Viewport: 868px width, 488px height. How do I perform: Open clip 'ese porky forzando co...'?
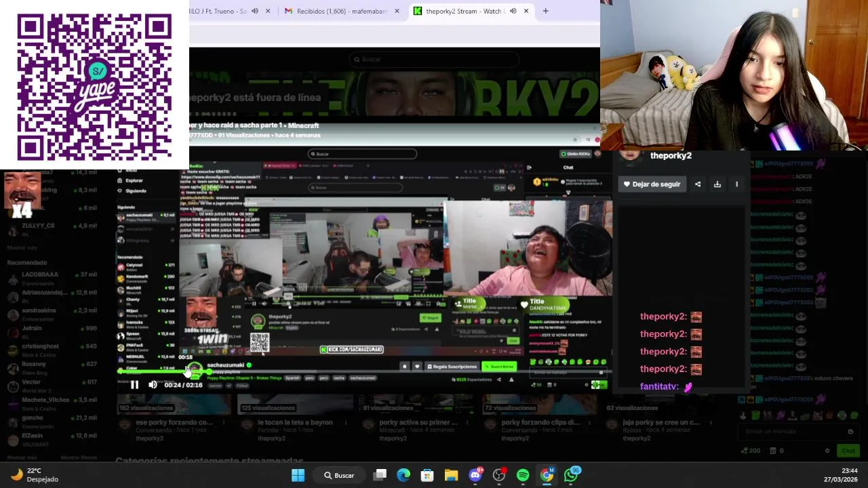click(174, 423)
